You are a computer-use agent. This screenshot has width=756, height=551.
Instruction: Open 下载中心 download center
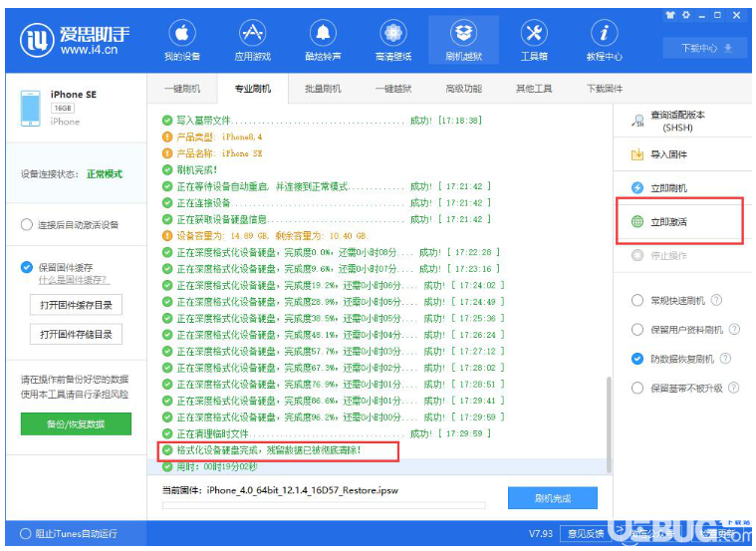706,48
